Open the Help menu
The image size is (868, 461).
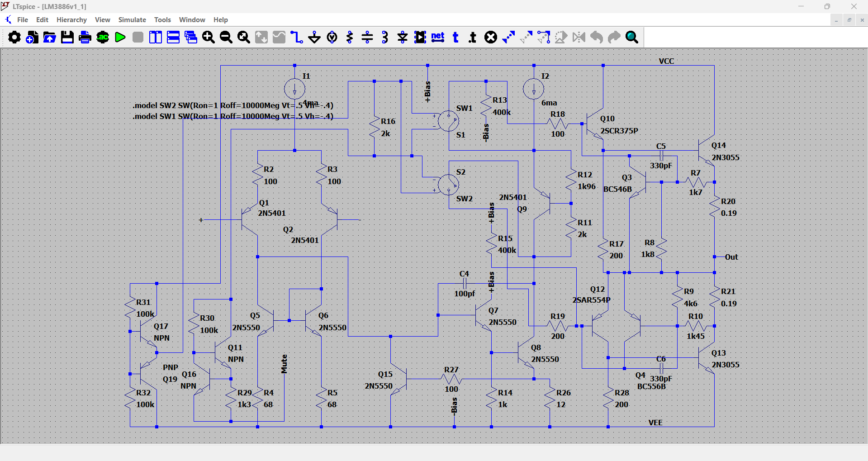tap(221, 20)
